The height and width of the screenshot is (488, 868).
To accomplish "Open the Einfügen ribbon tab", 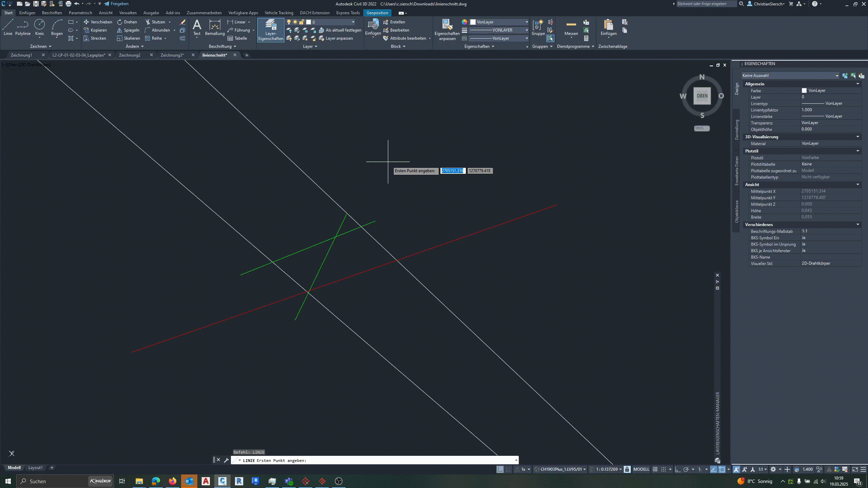I will [27, 13].
